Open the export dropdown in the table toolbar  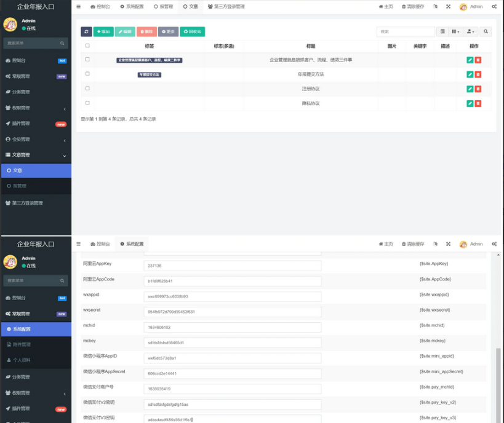pos(471,31)
